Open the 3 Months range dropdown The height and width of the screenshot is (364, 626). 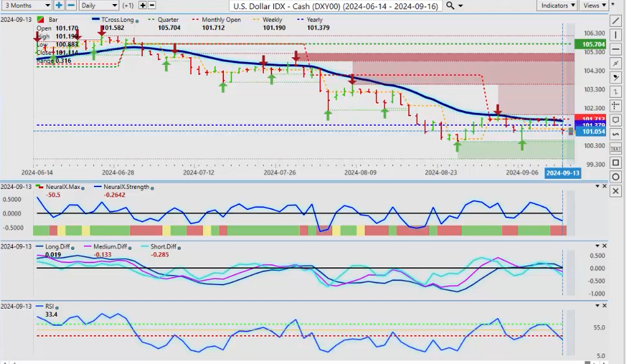pyautogui.click(x=26, y=5)
